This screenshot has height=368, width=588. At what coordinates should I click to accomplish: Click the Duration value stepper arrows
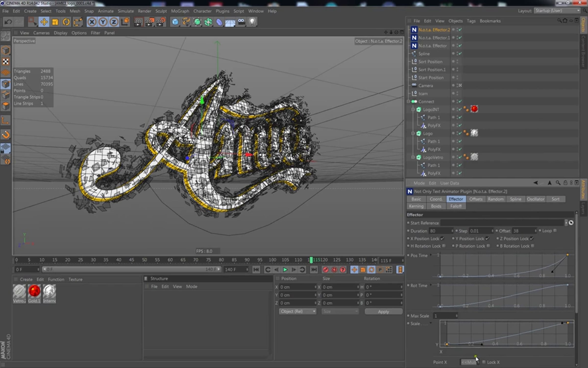click(452, 231)
